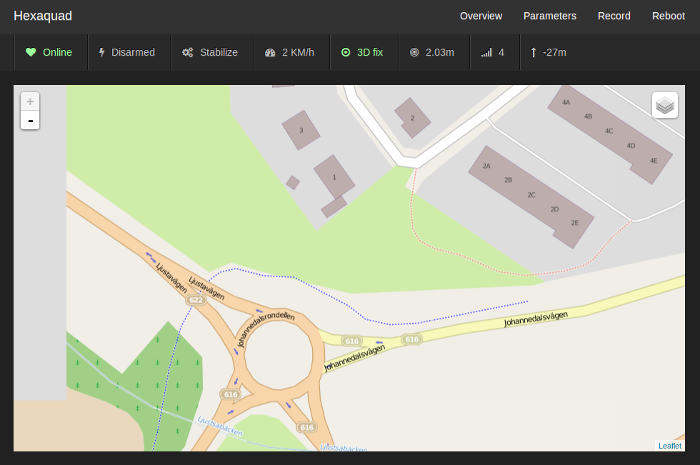Open the map layers control
The height and width of the screenshot is (465, 700).
665,105
